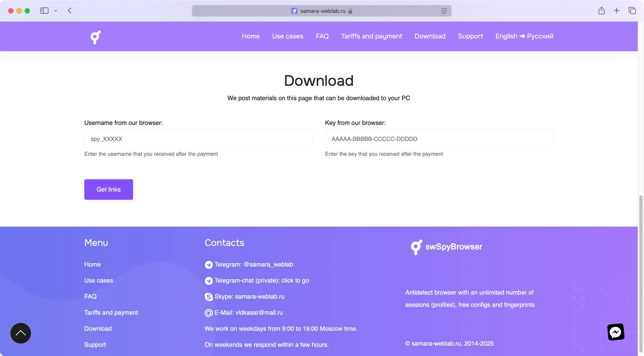
Task: Click the "Username from our browser:" label
Action: pos(123,123)
